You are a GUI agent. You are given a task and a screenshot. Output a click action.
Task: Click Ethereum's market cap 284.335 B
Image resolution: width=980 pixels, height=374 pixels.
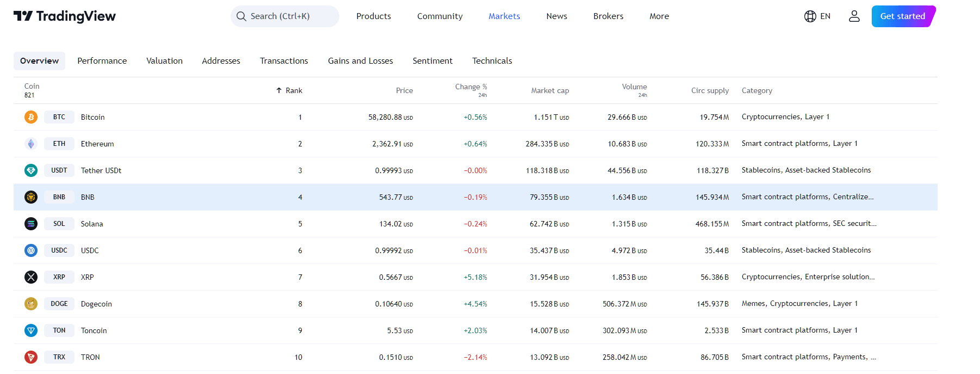point(547,144)
